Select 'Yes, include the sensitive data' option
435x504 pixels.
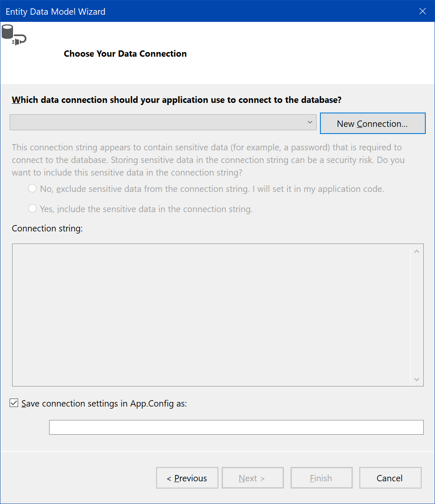(x=32, y=208)
